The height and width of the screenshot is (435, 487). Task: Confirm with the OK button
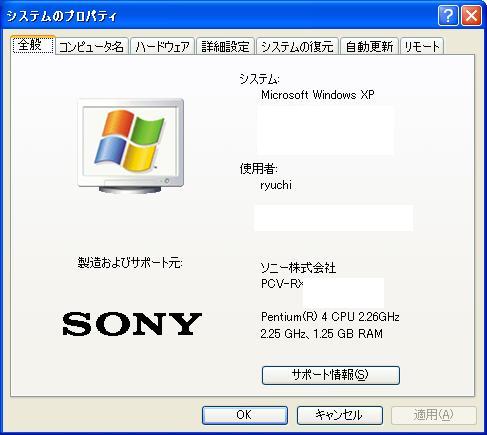[245, 415]
